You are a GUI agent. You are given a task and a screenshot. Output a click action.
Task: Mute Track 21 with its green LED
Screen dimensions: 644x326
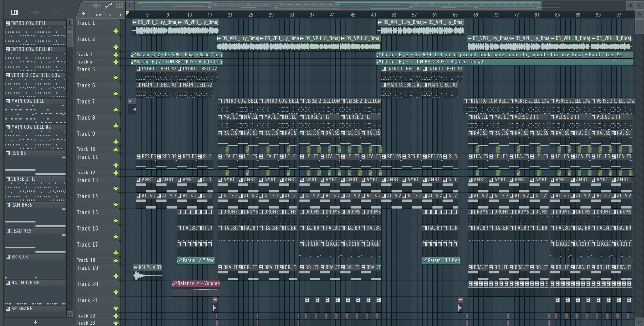click(x=116, y=308)
